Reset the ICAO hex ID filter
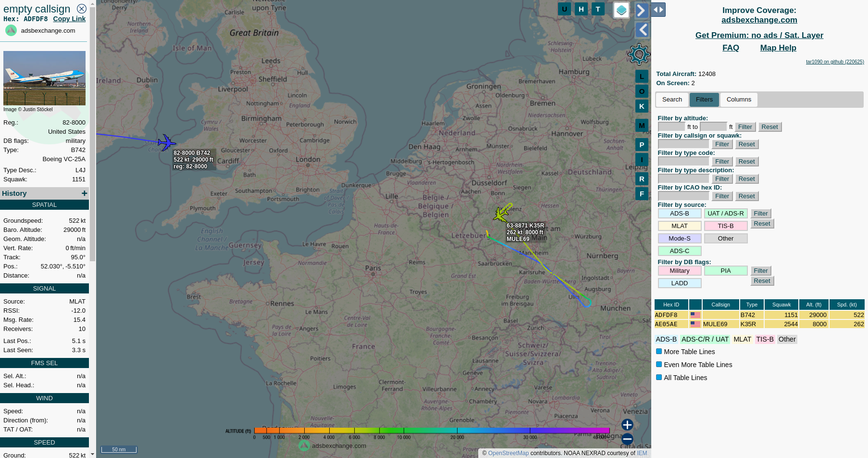 point(746,196)
